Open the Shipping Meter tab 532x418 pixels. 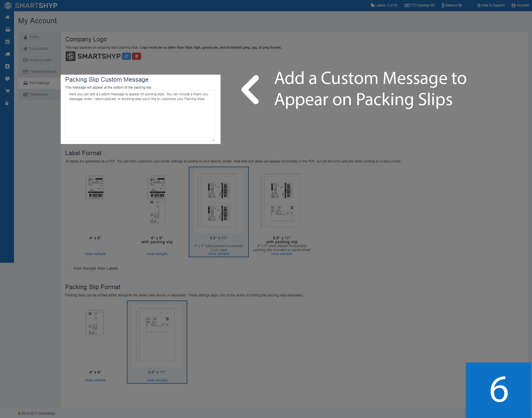pos(39,60)
